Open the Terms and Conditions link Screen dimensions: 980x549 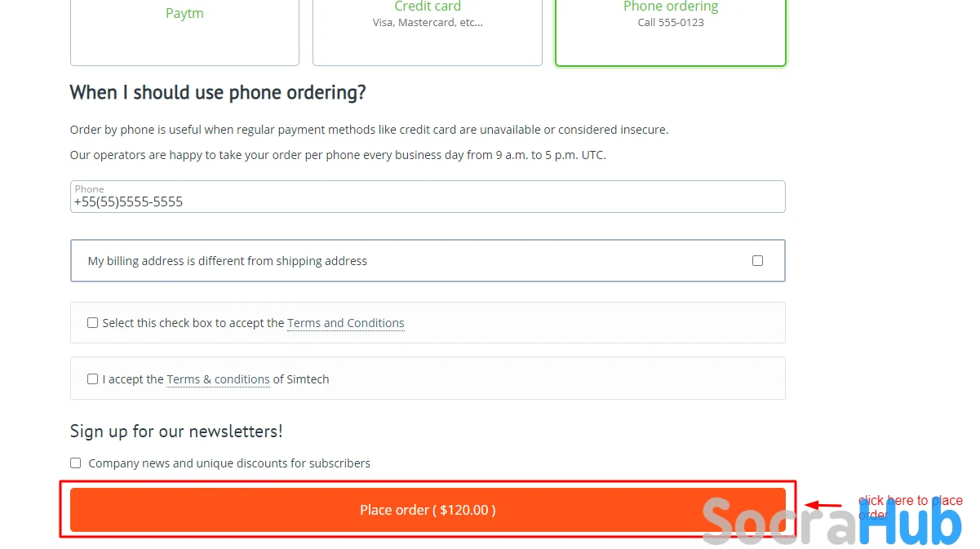(x=345, y=323)
